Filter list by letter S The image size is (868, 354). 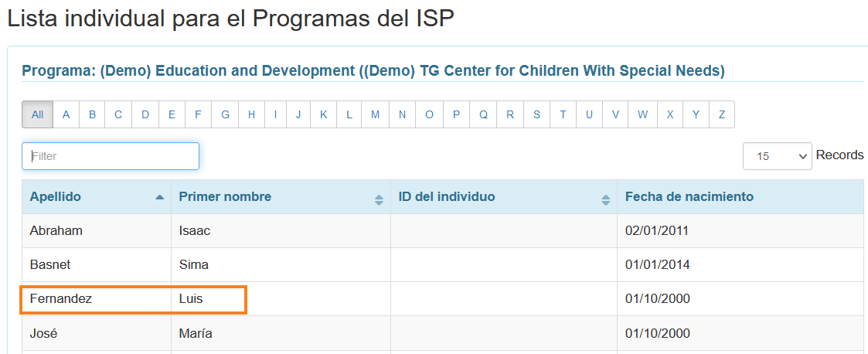[536, 114]
